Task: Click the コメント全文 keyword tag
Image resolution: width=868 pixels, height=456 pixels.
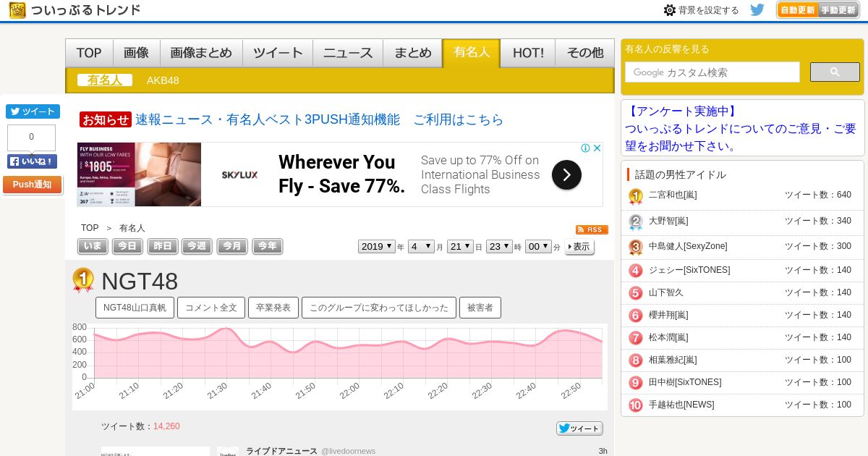Action: point(211,308)
